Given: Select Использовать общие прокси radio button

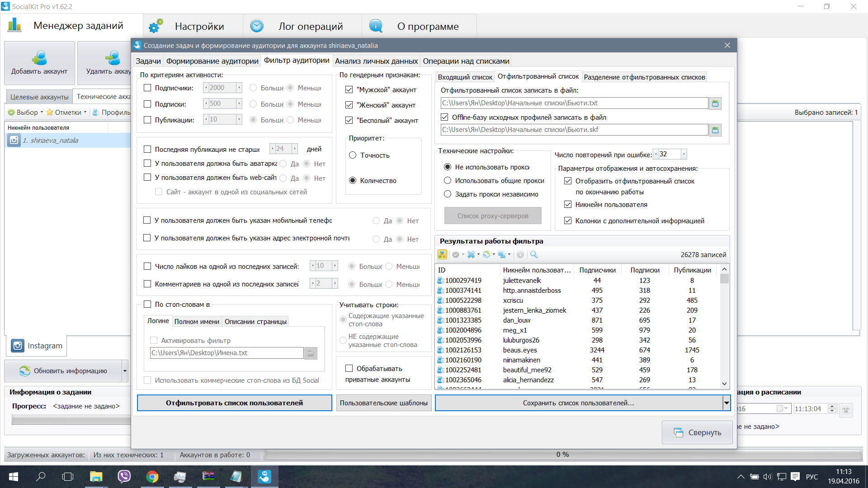Looking at the screenshot, I should click(x=448, y=181).
